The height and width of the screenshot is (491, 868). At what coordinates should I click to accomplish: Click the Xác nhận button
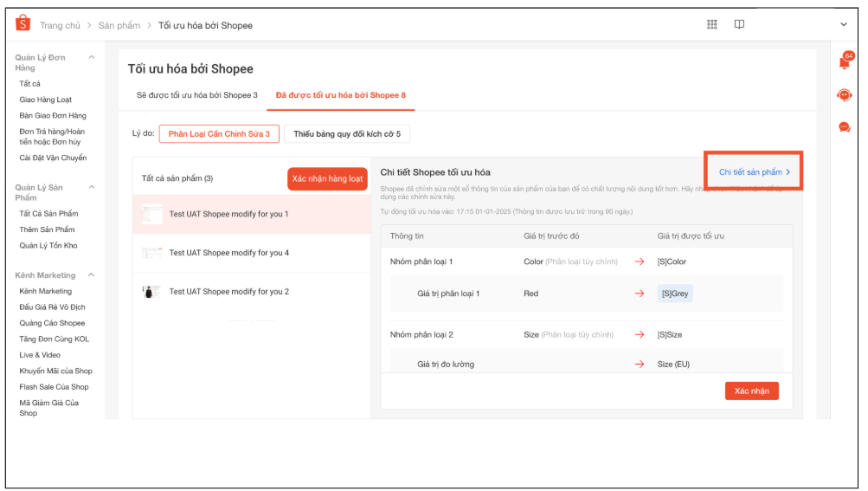click(x=752, y=391)
